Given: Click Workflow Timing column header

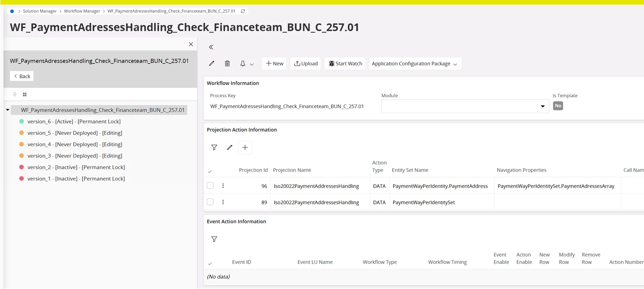Looking at the screenshot, I should click(x=447, y=262).
